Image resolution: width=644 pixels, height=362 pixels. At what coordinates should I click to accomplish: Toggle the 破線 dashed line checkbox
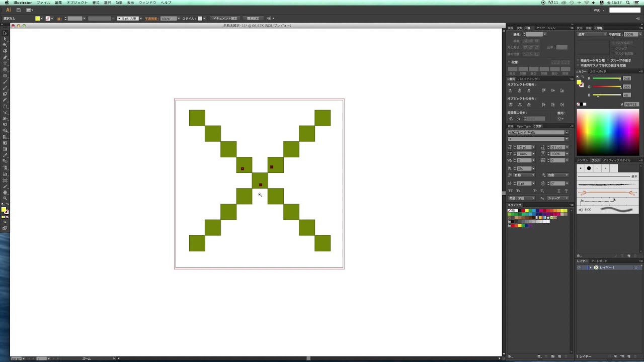509,62
